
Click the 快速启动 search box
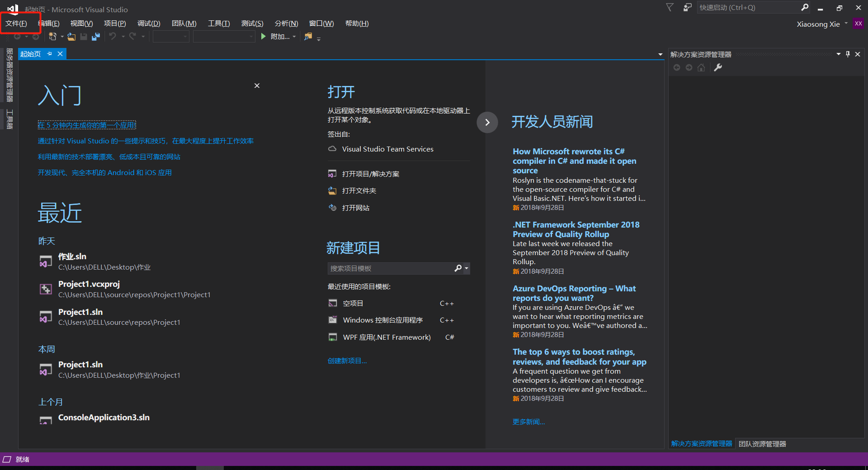pyautogui.click(x=748, y=8)
